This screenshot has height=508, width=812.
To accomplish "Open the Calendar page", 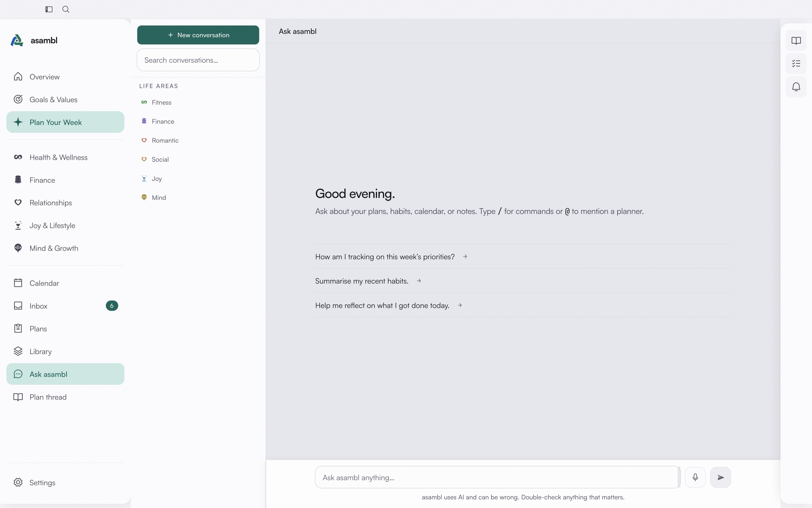I will (65, 283).
